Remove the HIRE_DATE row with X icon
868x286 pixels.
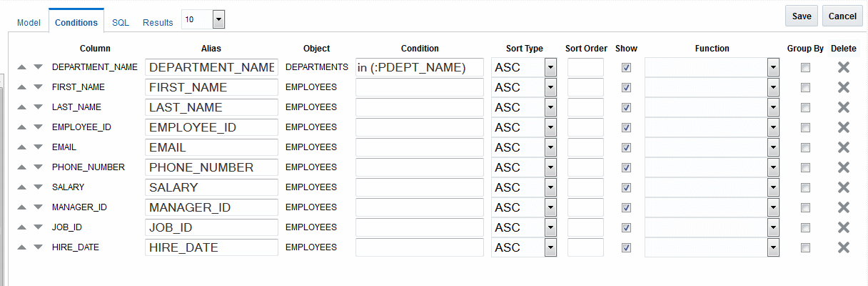[843, 247]
